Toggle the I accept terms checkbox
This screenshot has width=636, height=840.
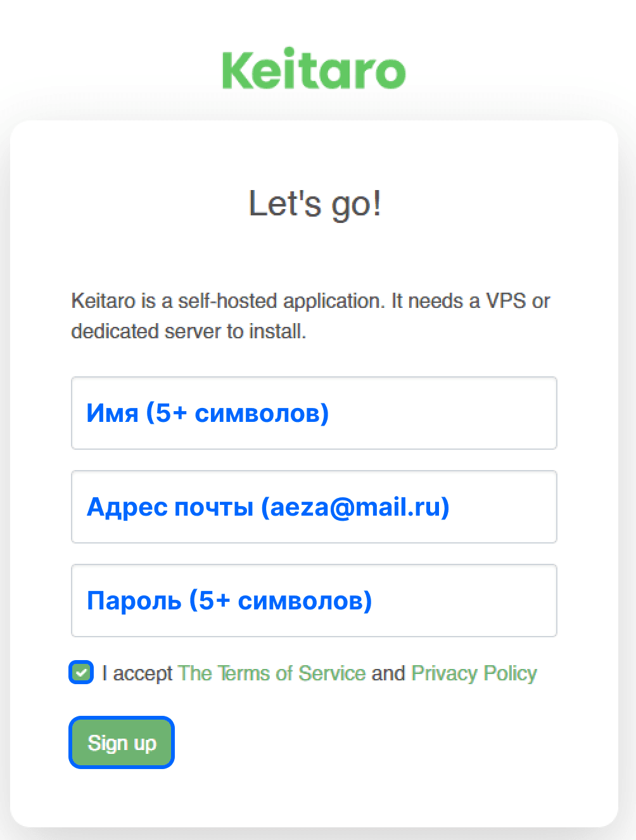(x=81, y=672)
